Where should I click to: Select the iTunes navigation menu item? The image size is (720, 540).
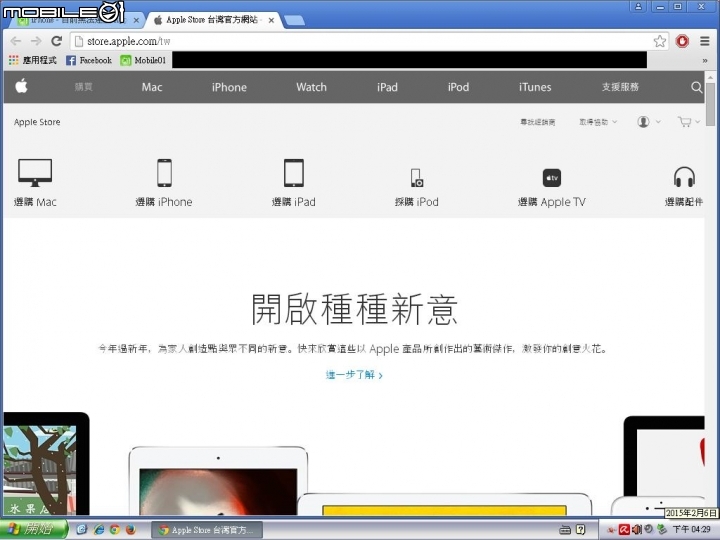[535, 87]
